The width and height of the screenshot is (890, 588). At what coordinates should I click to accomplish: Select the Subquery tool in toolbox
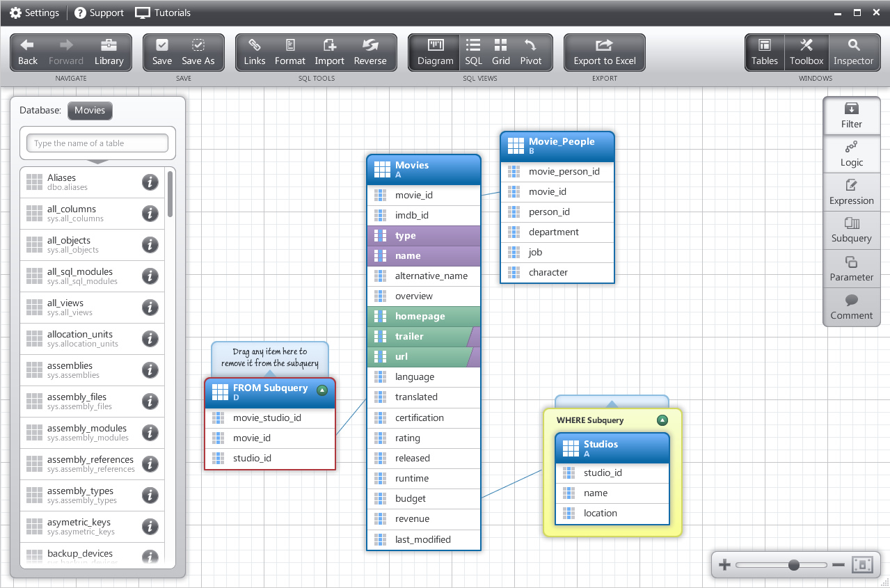pyautogui.click(x=851, y=230)
